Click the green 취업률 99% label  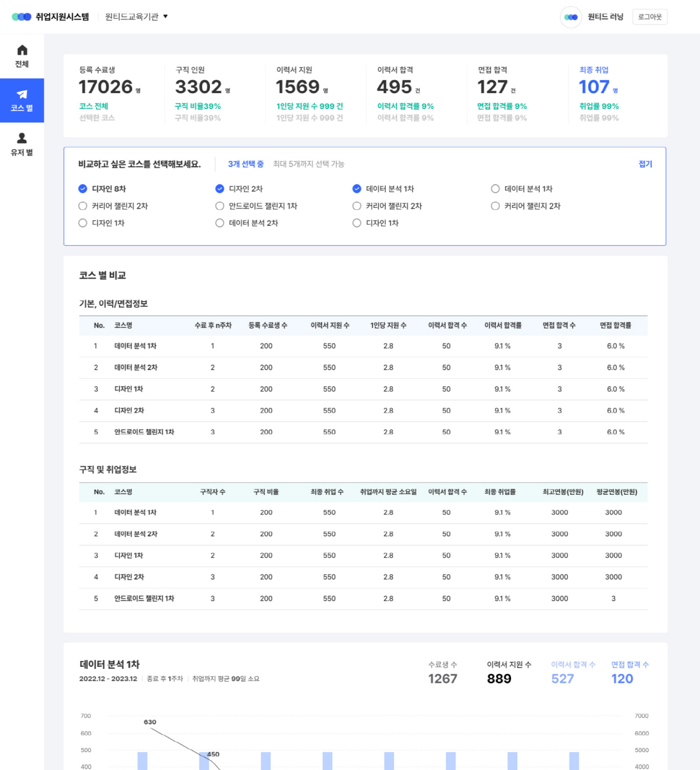tap(599, 106)
